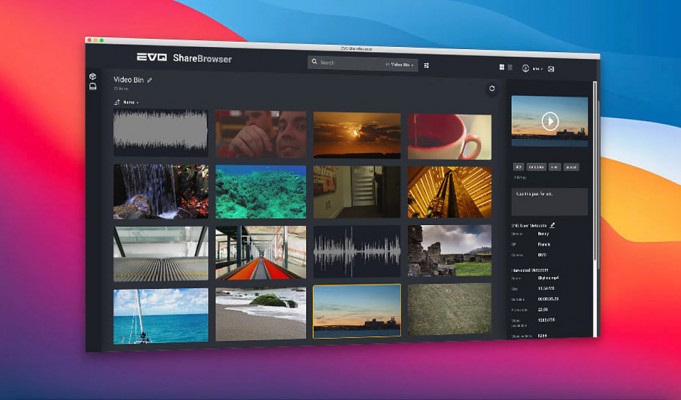This screenshot has height=400, width=681.
Task: Play the preview clip in side panel
Action: (x=550, y=121)
